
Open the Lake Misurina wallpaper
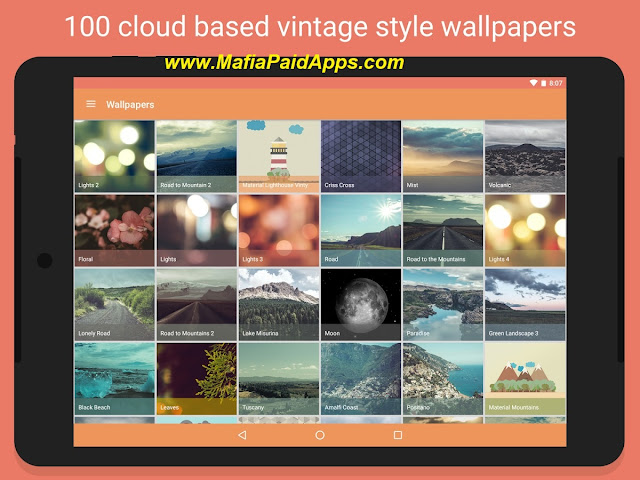point(279,304)
